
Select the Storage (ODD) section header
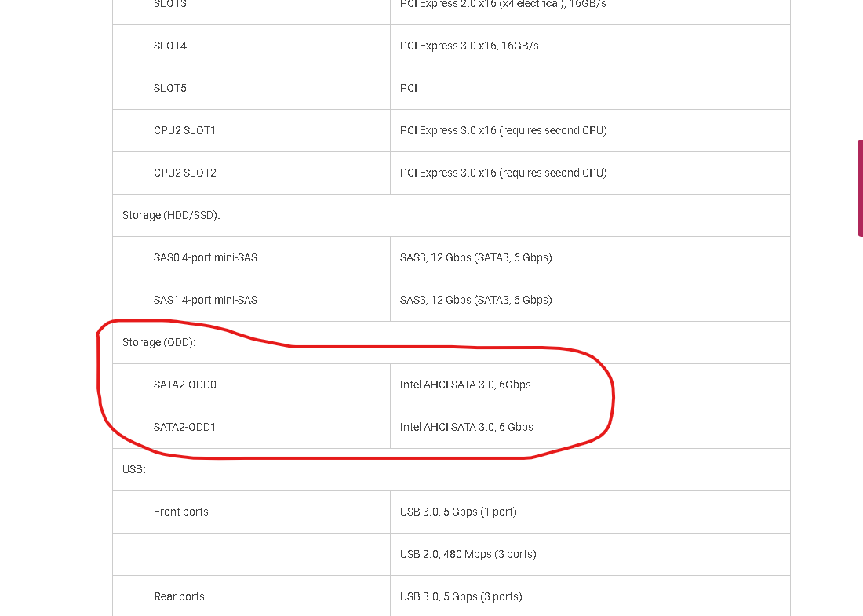(451, 342)
